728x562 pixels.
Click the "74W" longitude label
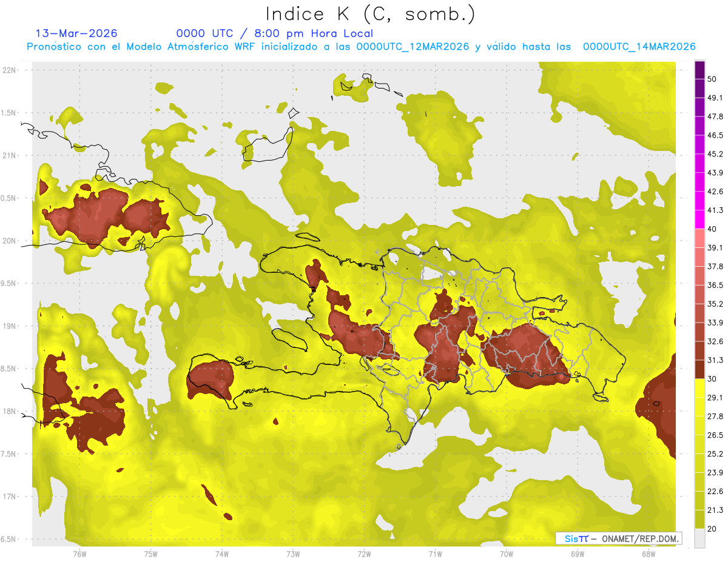tap(221, 554)
